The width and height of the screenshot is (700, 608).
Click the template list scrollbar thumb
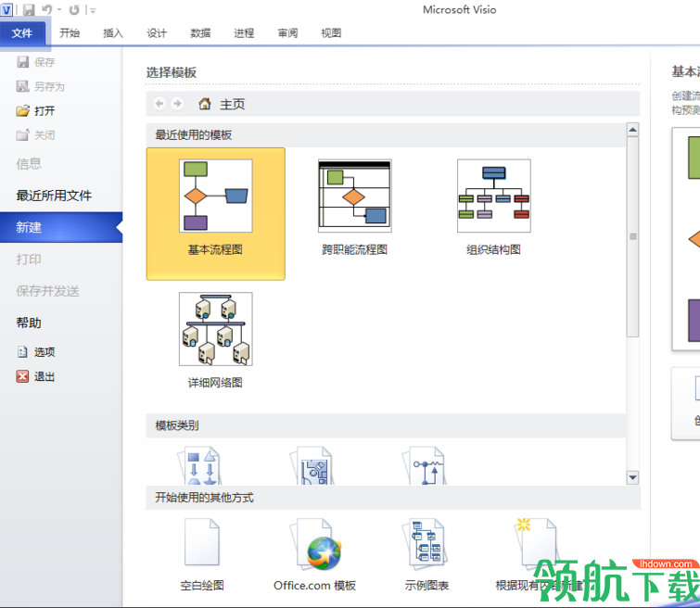(632, 236)
